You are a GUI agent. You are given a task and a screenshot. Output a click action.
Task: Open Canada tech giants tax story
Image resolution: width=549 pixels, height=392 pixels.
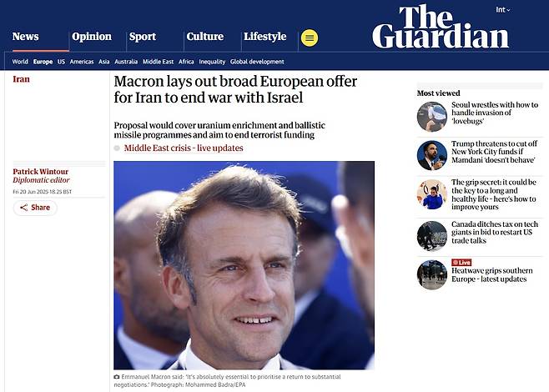(496, 233)
